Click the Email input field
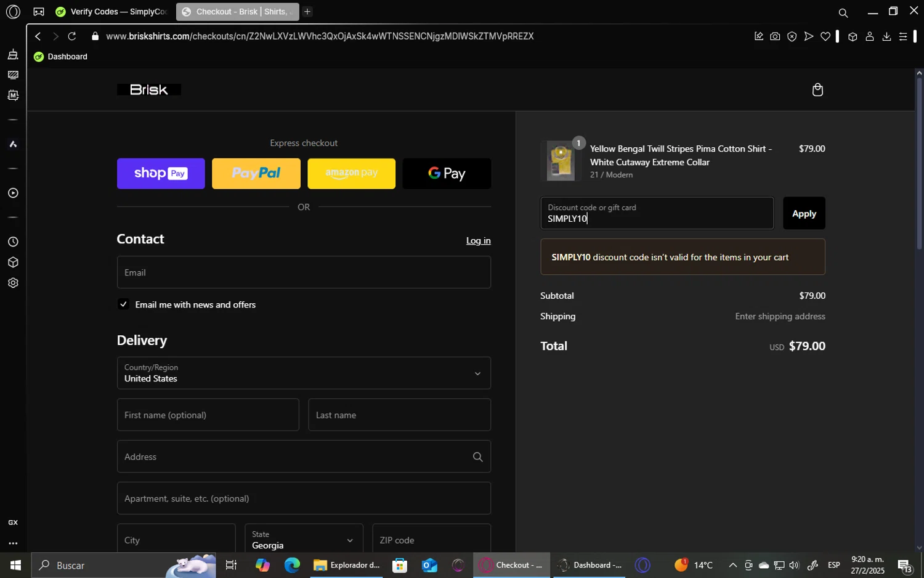This screenshot has width=924, height=578. (x=304, y=272)
